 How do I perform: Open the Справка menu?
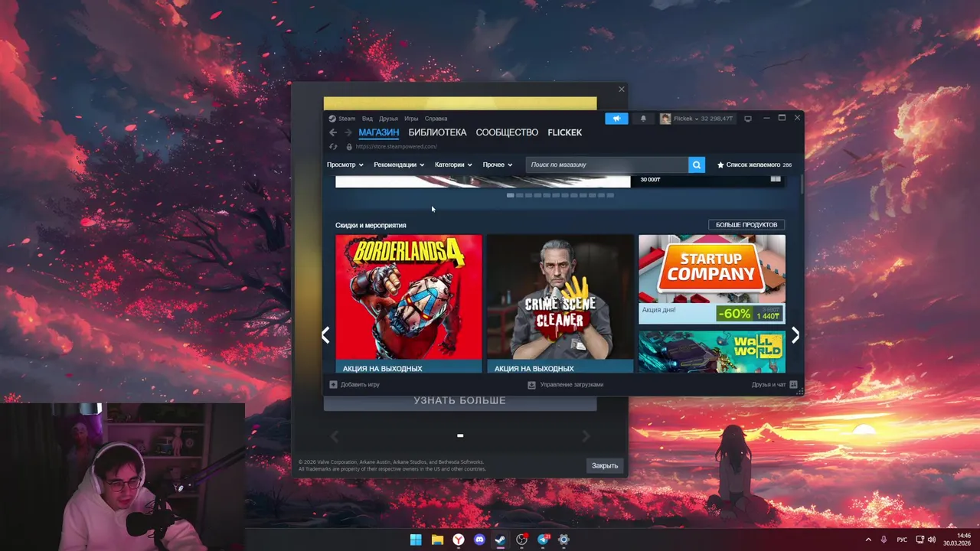click(436, 119)
